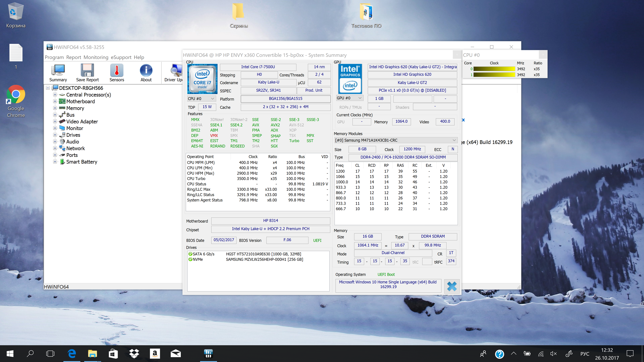Open File Explorer from taskbar
The width and height of the screenshot is (644, 362).
93,353
